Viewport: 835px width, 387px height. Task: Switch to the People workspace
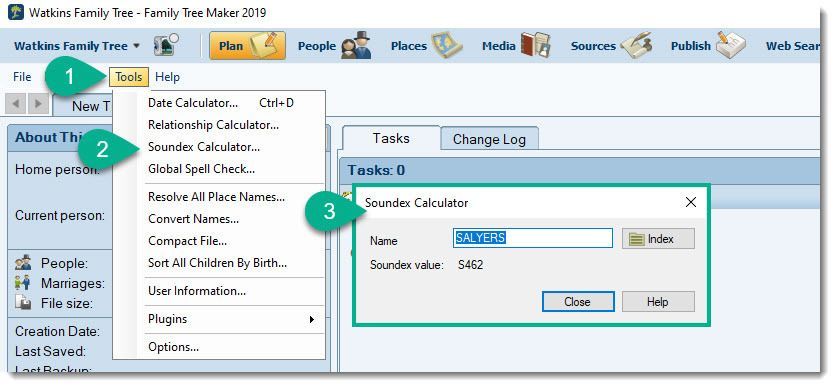pos(334,46)
